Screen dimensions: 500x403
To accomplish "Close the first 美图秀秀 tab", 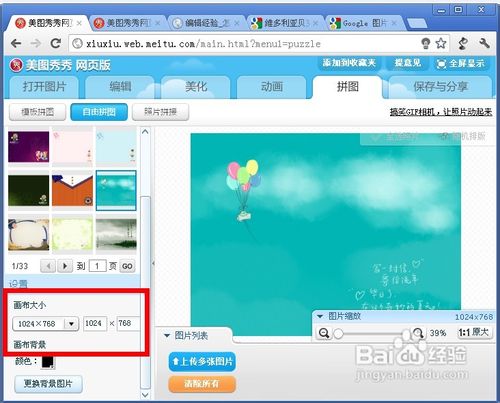I will coord(79,23).
